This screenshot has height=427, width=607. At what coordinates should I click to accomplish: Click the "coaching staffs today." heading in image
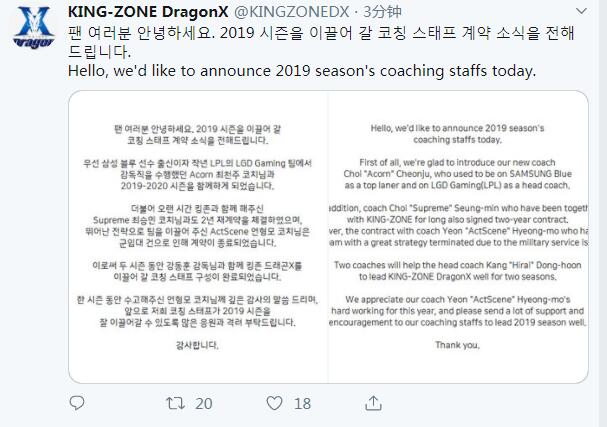460,142
